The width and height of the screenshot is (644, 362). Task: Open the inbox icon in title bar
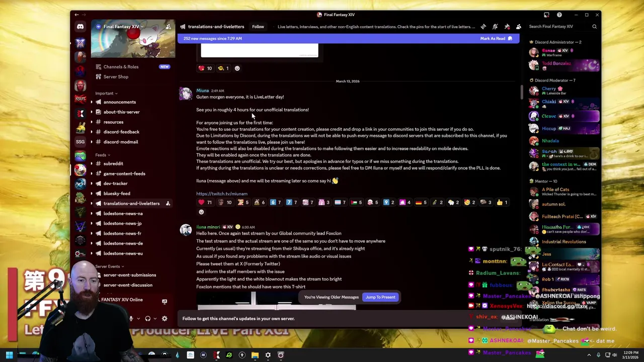(x=546, y=15)
